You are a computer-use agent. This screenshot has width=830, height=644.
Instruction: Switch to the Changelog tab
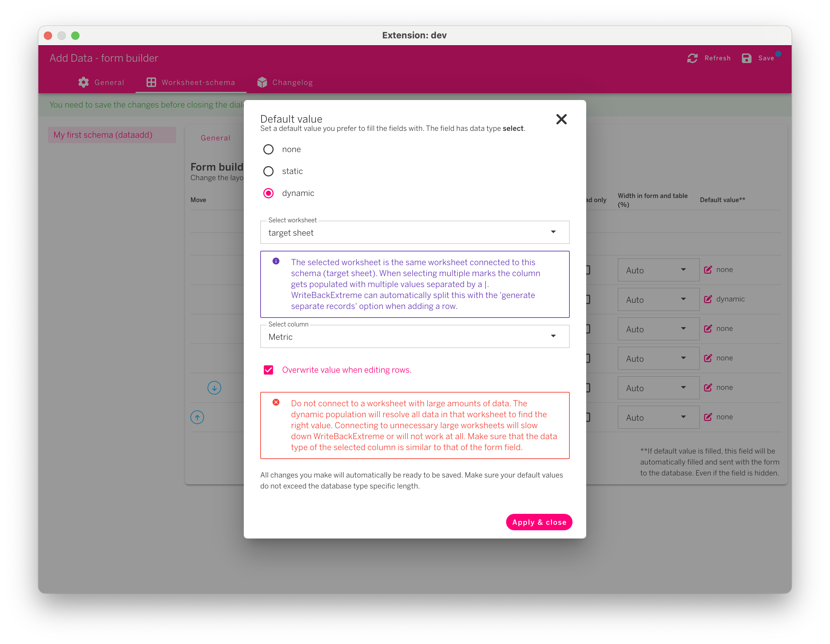click(x=285, y=83)
